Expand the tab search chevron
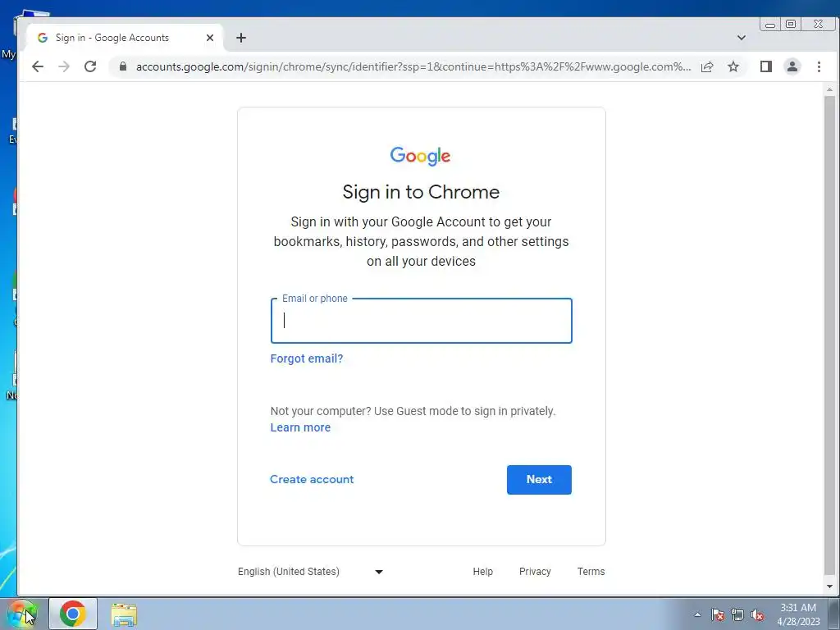Screen dimensions: 840x630 (742, 38)
